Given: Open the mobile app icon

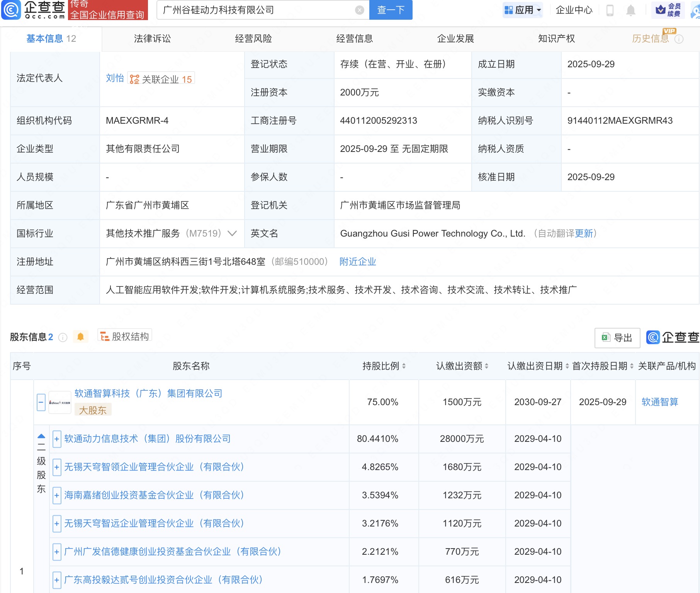Looking at the screenshot, I should point(610,10).
